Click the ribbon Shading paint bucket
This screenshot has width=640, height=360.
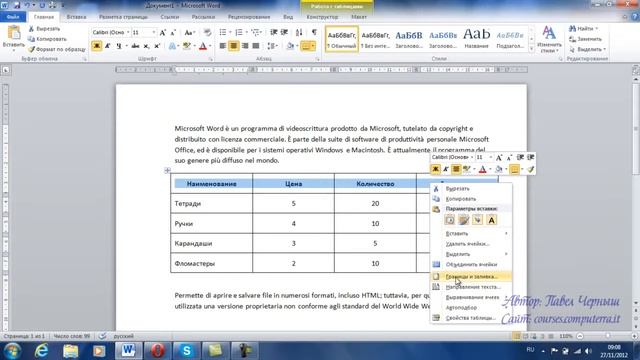point(290,46)
